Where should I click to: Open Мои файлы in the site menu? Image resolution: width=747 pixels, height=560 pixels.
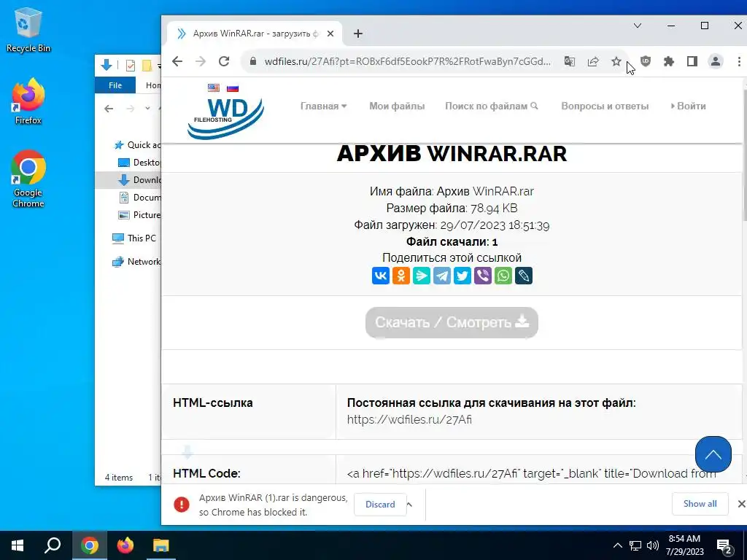(x=397, y=106)
